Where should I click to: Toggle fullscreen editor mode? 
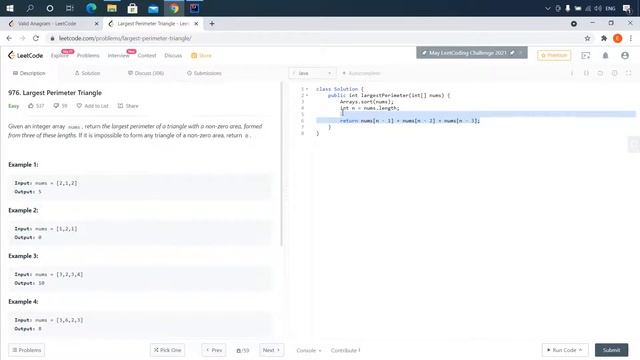[629, 73]
